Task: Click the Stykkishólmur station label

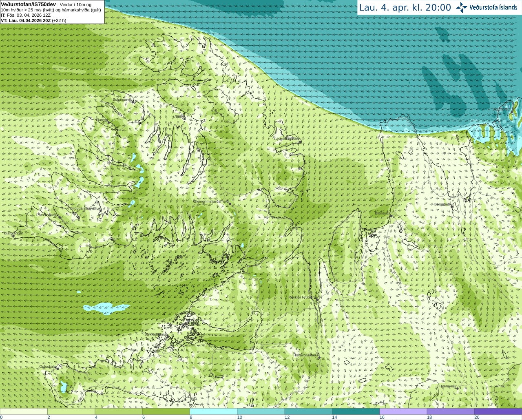Action: tap(156, 334)
